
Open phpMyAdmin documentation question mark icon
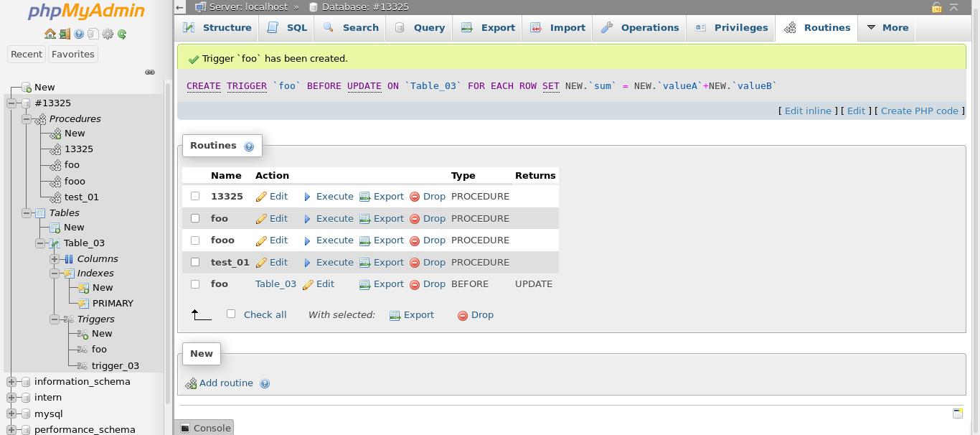[x=79, y=34]
